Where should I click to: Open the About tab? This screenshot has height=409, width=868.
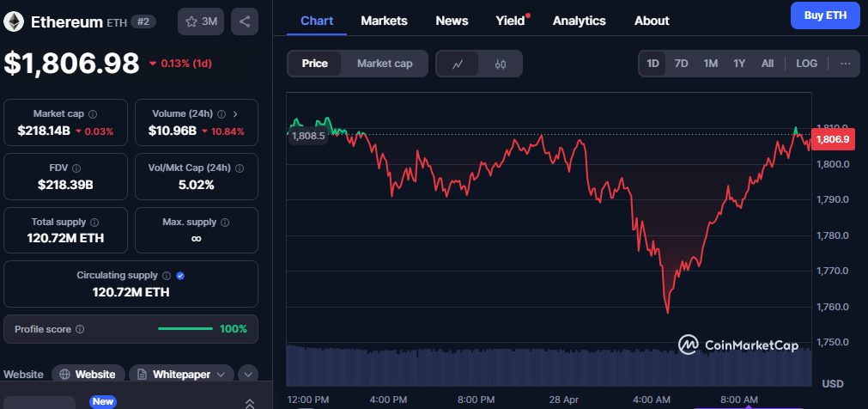[652, 21]
